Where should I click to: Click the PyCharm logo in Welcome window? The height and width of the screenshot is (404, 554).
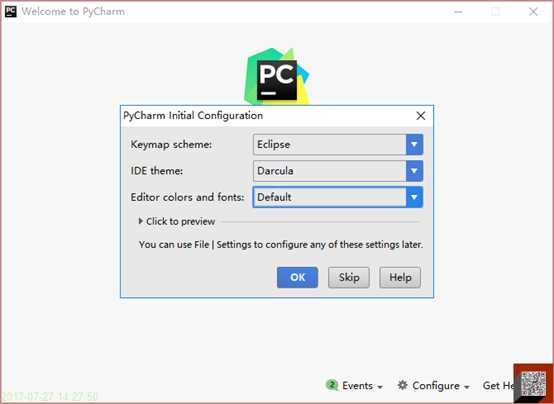coord(277,77)
